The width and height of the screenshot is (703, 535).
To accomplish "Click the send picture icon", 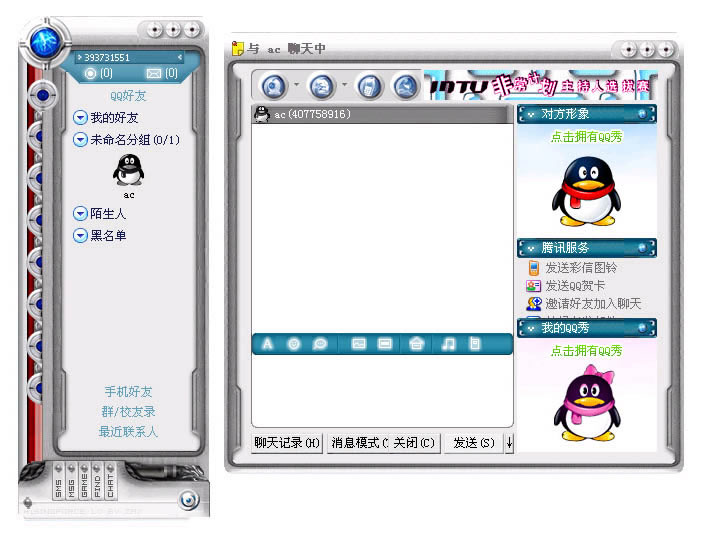I will tap(358, 344).
